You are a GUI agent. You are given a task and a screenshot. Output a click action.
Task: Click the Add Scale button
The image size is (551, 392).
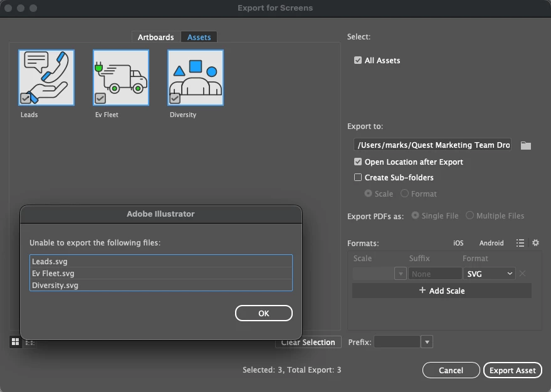tap(442, 291)
